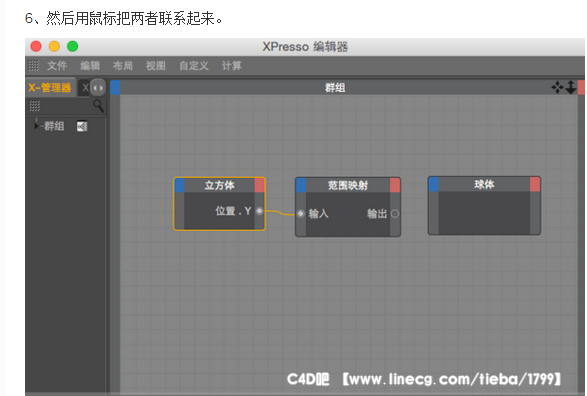Click the pan arrows icon in 群组 header

[x=557, y=88]
